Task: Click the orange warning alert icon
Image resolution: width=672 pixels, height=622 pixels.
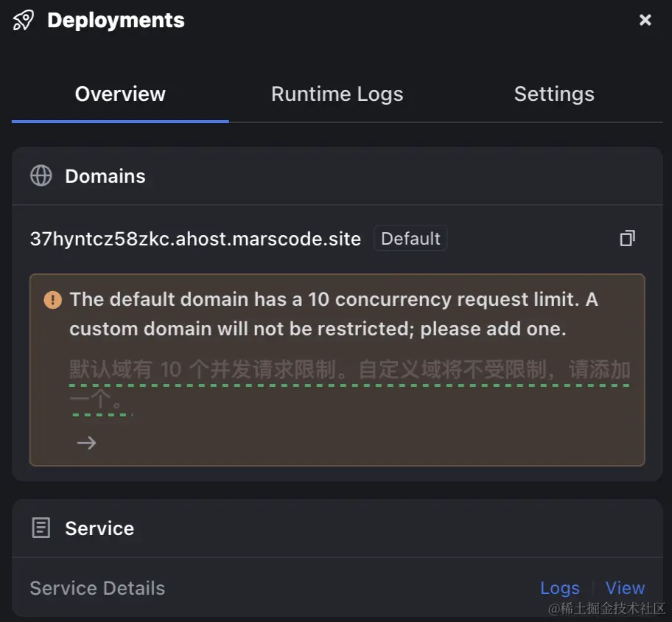Action: [53, 300]
